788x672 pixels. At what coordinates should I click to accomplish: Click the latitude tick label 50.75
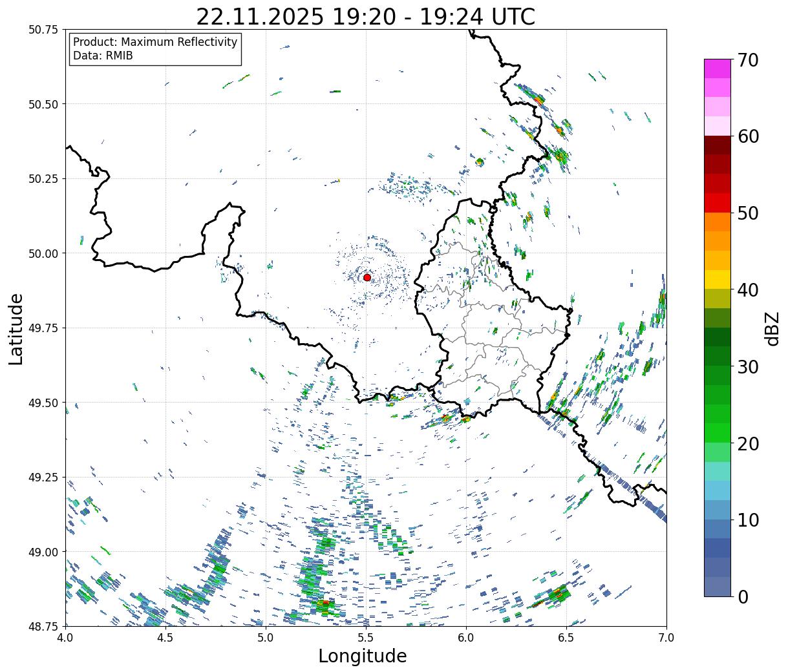(43, 30)
